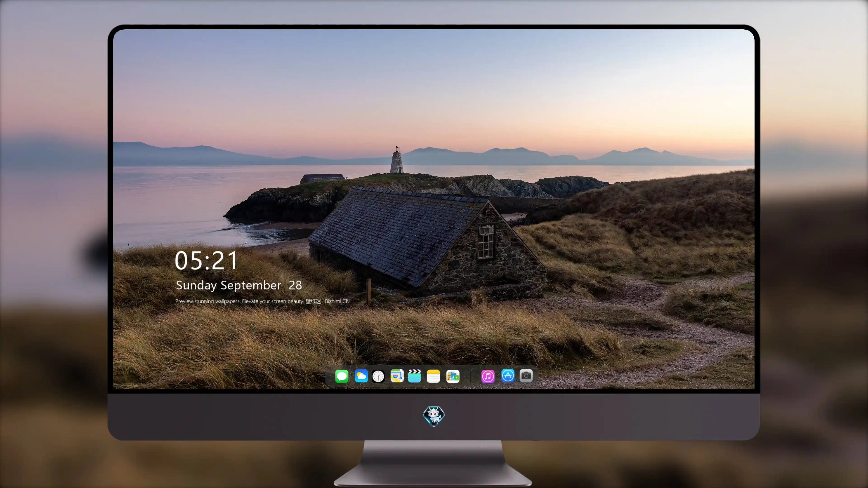The width and height of the screenshot is (868, 488).
Task: Open the Photos collage app icon
Action: (453, 376)
